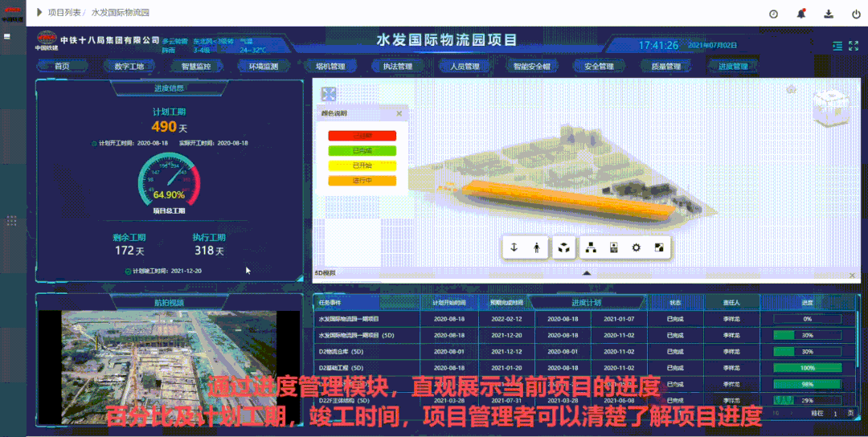868x437 pixels.
Task: Switch to the 环境监测 tab
Action: (x=263, y=67)
